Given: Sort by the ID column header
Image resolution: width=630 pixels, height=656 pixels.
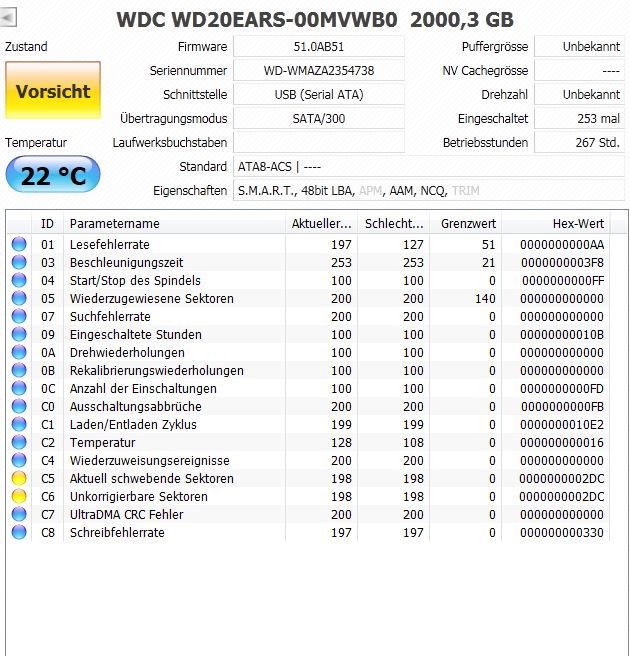Looking at the screenshot, I should [x=47, y=223].
